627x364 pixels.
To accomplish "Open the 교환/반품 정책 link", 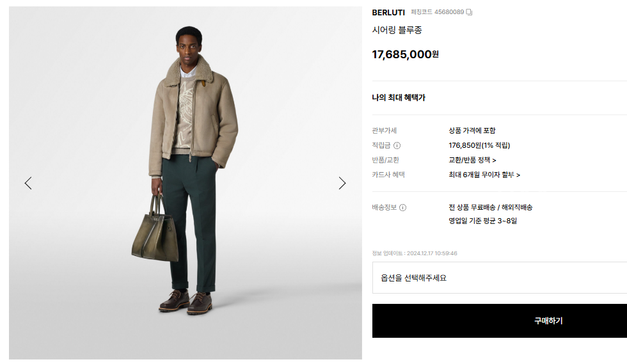I will [472, 160].
